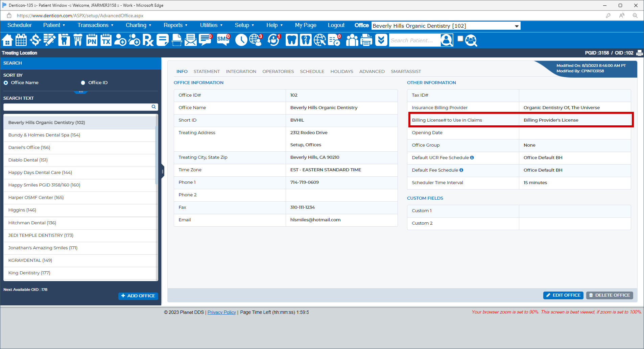Click Logout in the menu bar
This screenshot has height=349, width=644.
(x=336, y=25)
